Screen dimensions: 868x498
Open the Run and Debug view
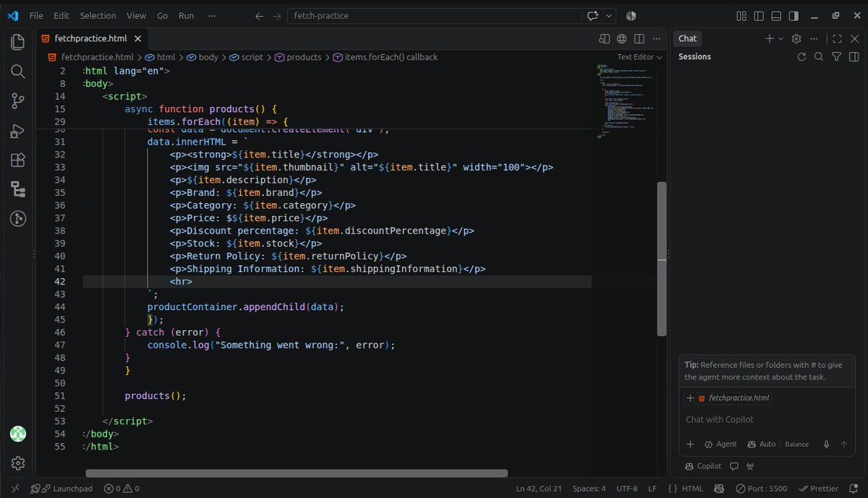point(18,131)
